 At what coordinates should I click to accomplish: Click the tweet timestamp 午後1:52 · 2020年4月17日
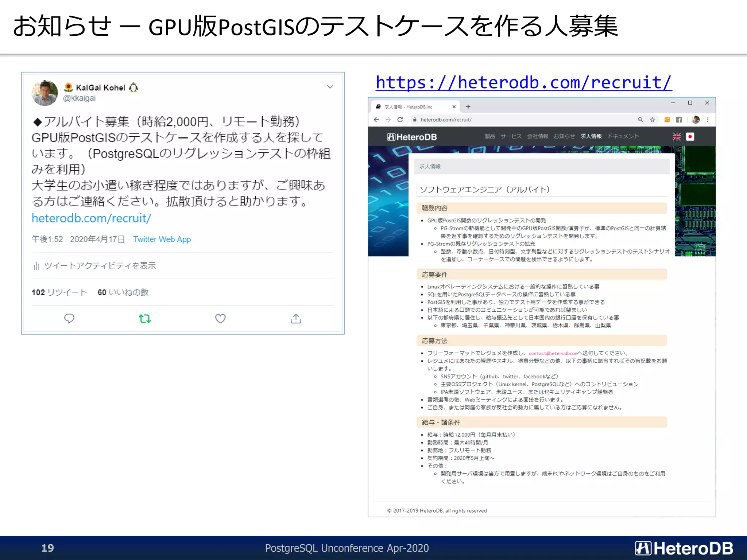coord(78,239)
